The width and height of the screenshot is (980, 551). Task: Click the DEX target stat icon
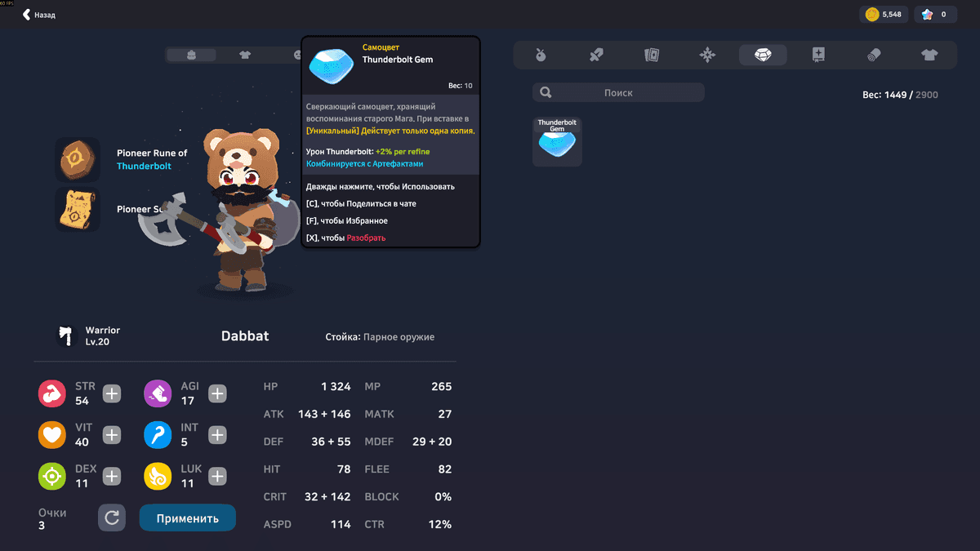pyautogui.click(x=52, y=476)
